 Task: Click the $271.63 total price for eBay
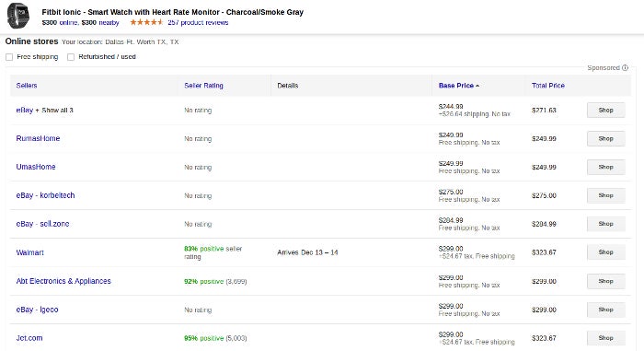(544, 111)
